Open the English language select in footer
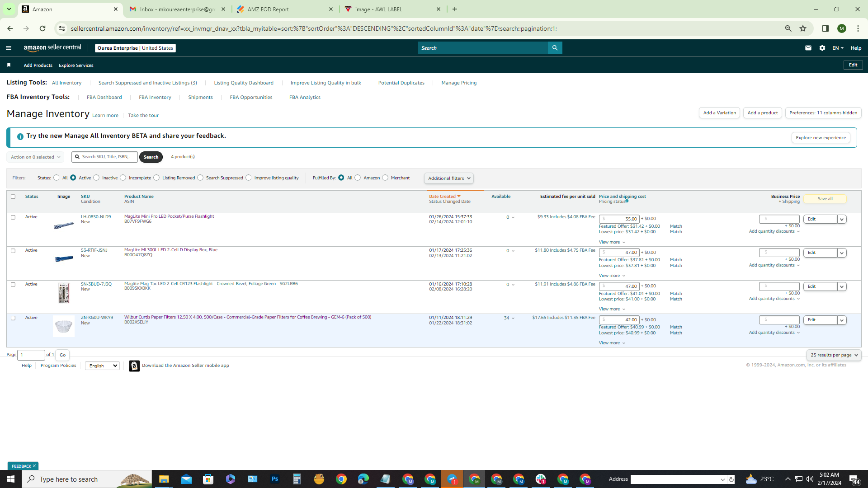This screenshot has height=488, width=868. [102, 366]
